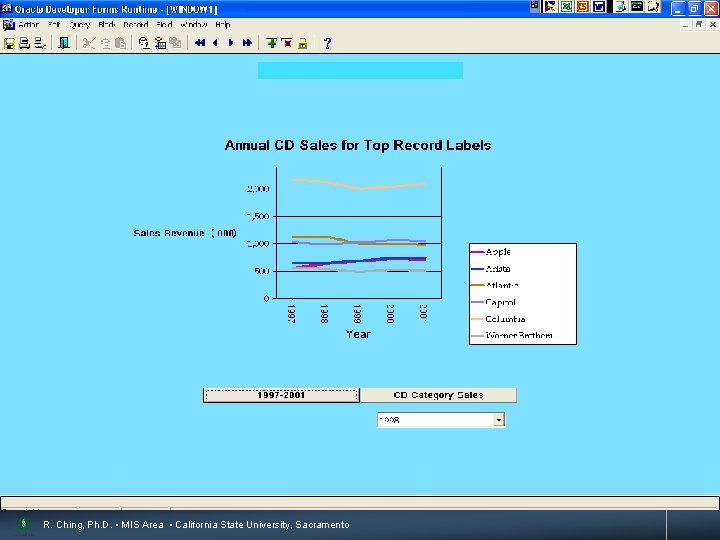Click the red Remove Record icon

click(287, 43)
